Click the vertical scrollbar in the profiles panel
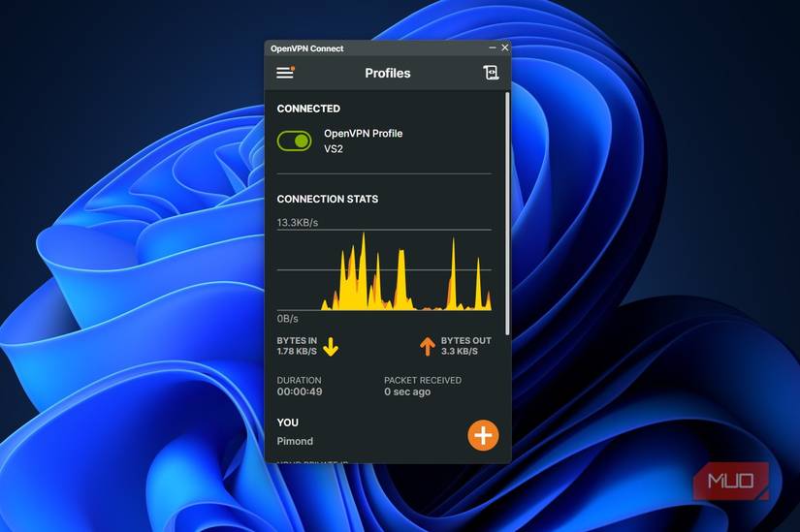This screenshot has width=800, height=532. pyautogui.click(x=506, y=213)
